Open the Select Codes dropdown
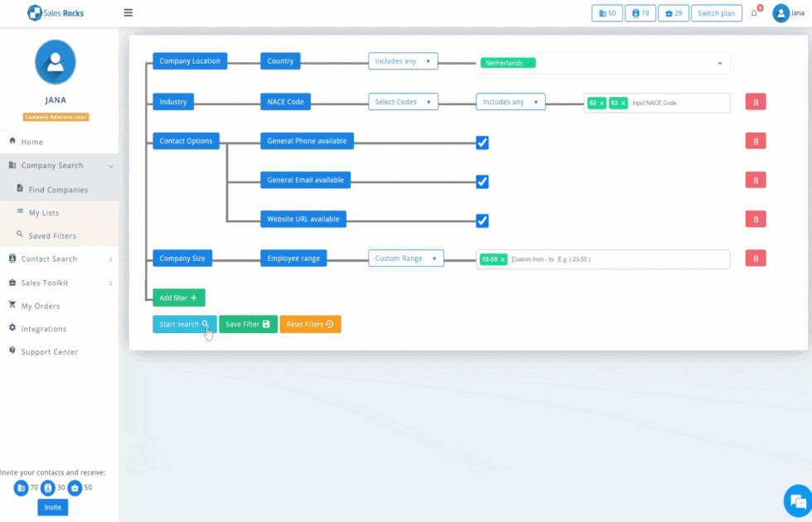This screenshot has width=812, height=522. tap(404, 102)
